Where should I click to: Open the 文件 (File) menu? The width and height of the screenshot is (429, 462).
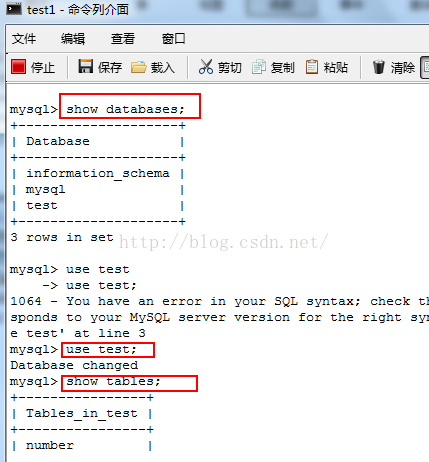coord(24,39)
